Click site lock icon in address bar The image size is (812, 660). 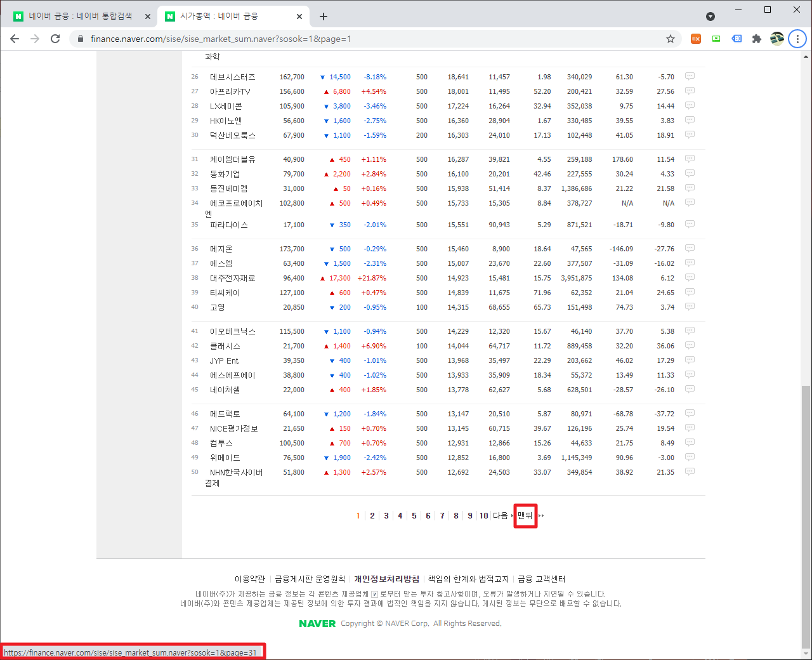(81, 39)
